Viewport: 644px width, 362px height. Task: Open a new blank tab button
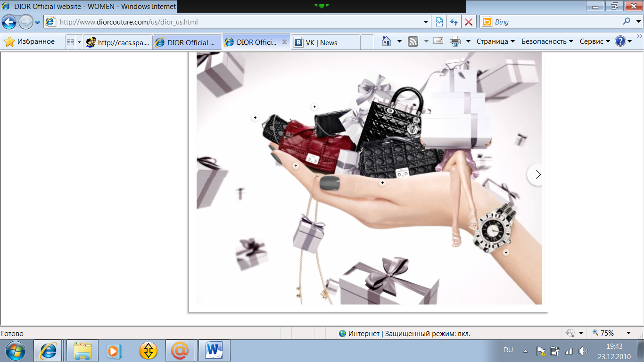(x=367, y=42)
